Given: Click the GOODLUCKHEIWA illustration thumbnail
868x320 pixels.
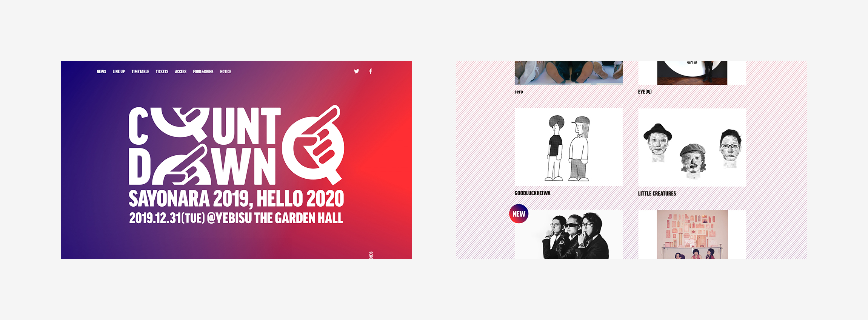Looking at the screenshot, I should 568,147.
